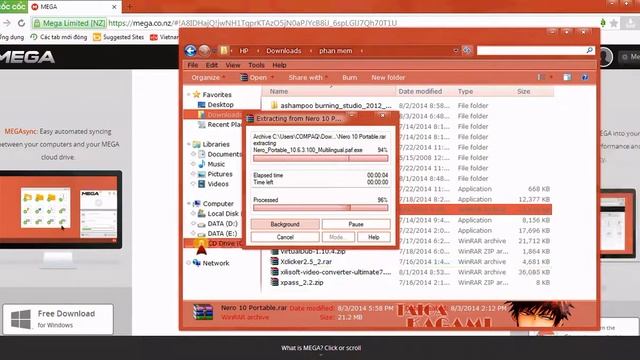
Task: Open the Music library
Action: click(216, 164)
